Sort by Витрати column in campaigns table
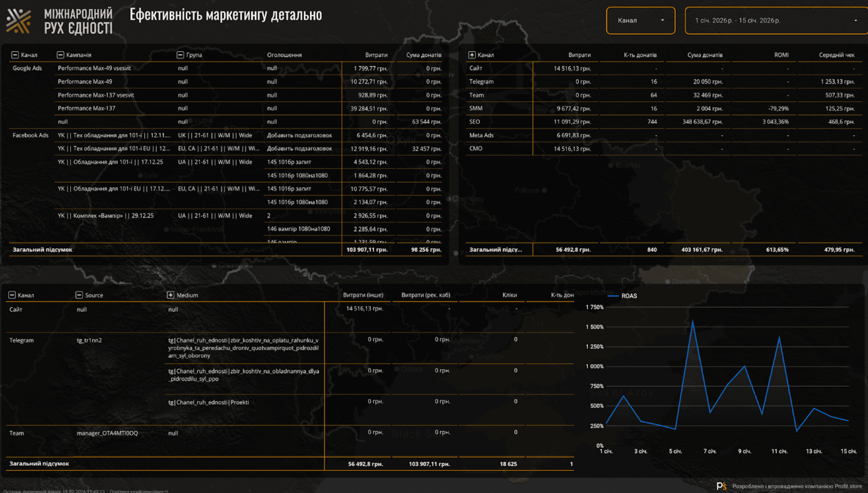 click(x=376, y=55)
